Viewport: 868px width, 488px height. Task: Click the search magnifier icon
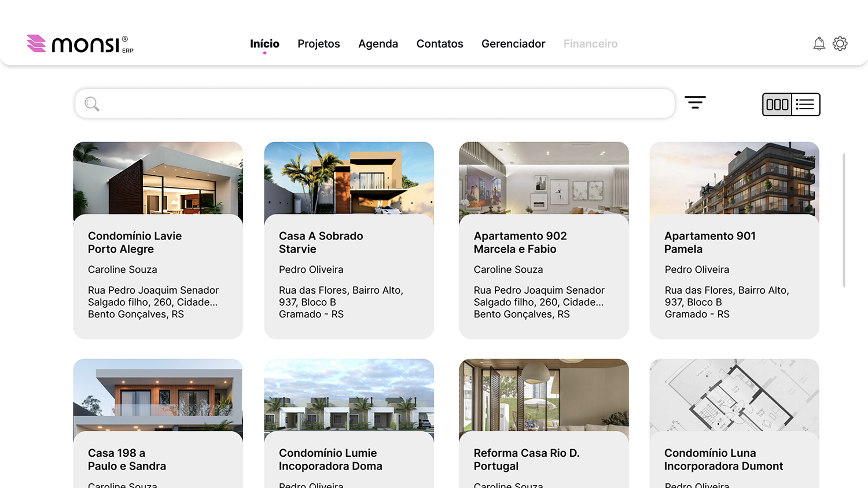pyautogui.click(x=92, y=104)
